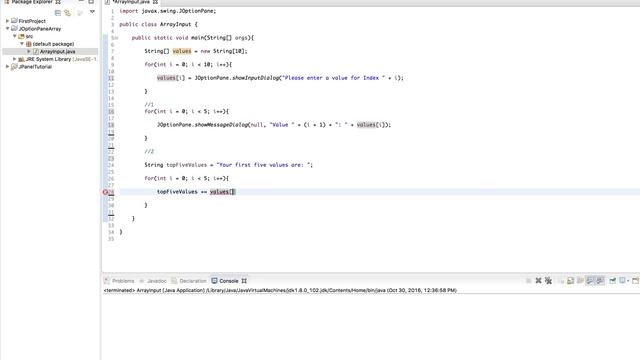
Task: Expand the FirstProject tree node
Action: [x=7, y=21]
